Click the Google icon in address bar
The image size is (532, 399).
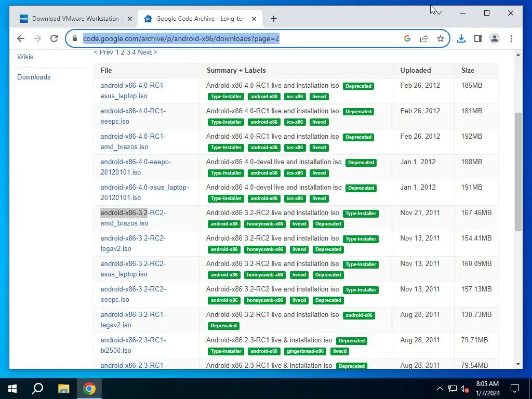click(407, 38)
